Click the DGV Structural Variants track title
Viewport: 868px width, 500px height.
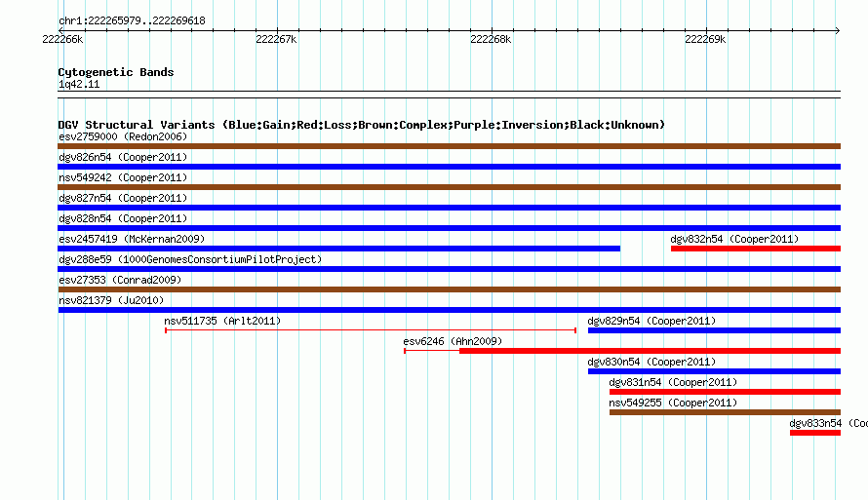[362, 125]
